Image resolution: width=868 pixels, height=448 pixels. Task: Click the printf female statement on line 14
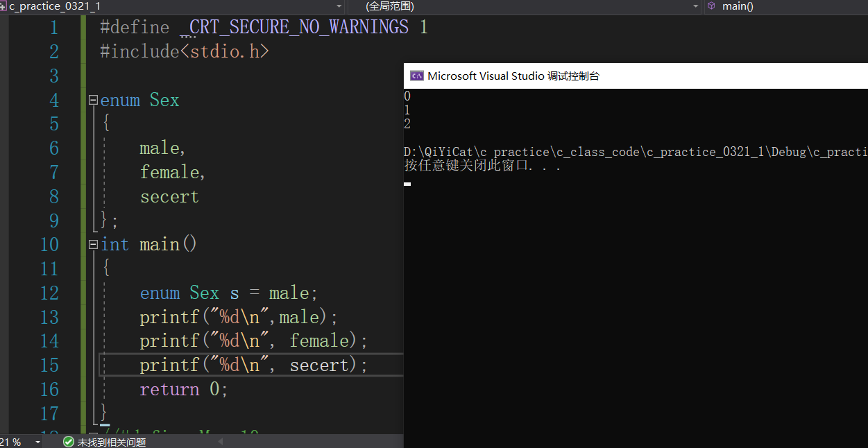pyautogui.click(x=254, y=341)
